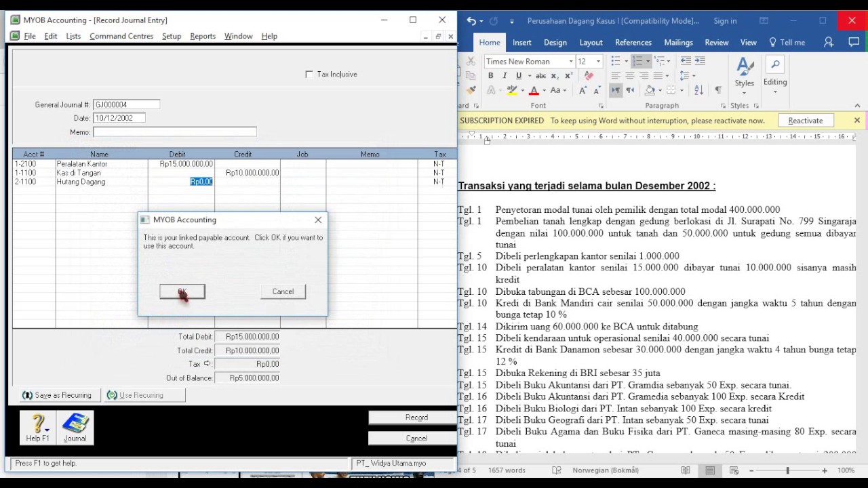Justify paragraph text in Word

pos(658,75)
